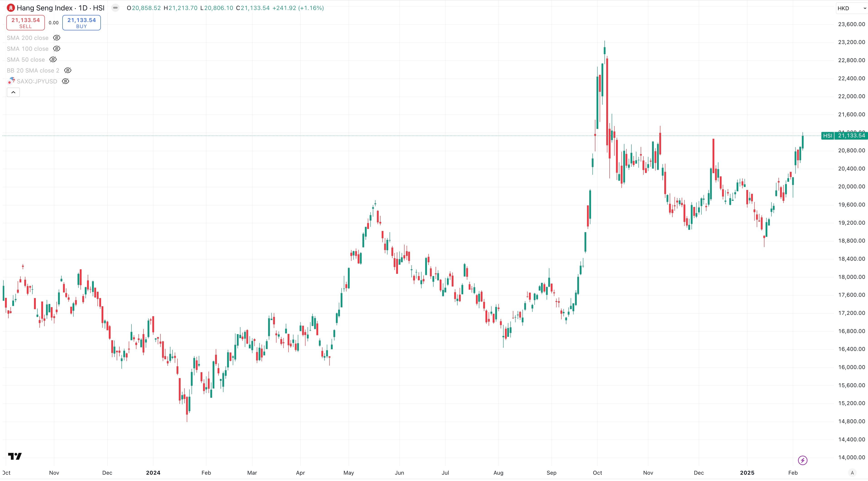868x481 pixels.
Task: Unhide the SMA 50 close indicator
Action: click(x=53, y=59)
